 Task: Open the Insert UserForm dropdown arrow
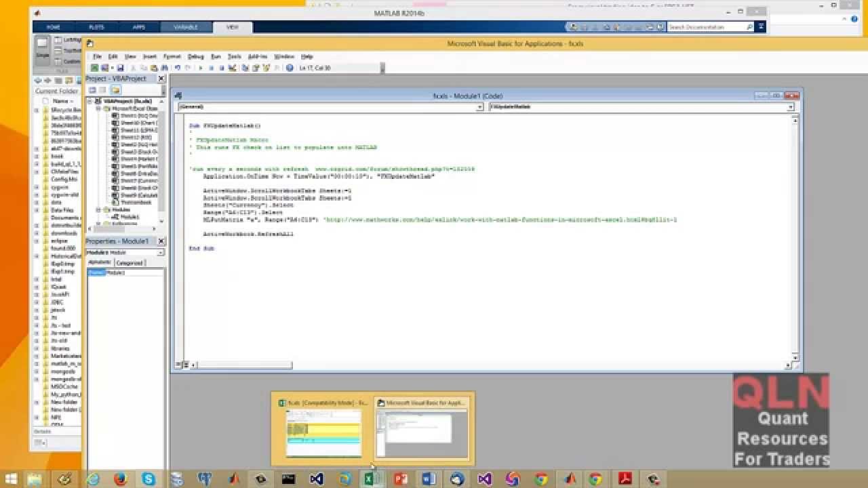(112, 68)
